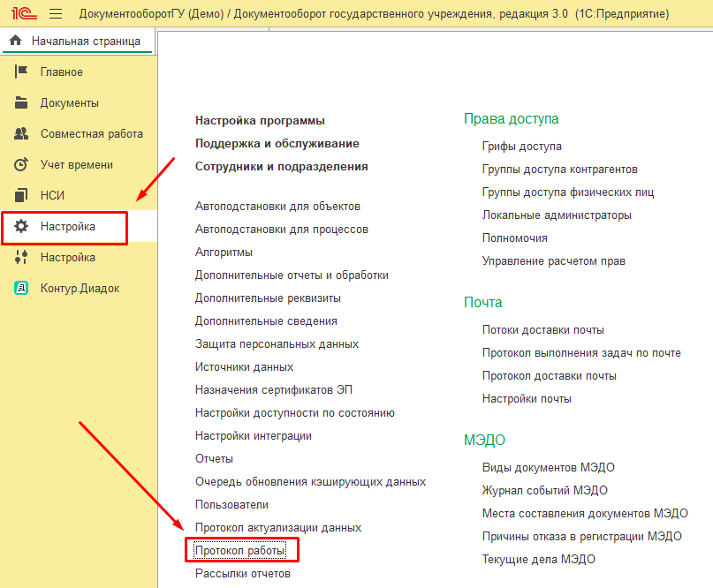Open Группы доступа контрагентов
This screenshot has height=588, width=713.
pyautogui.click(x=560, y=170)
